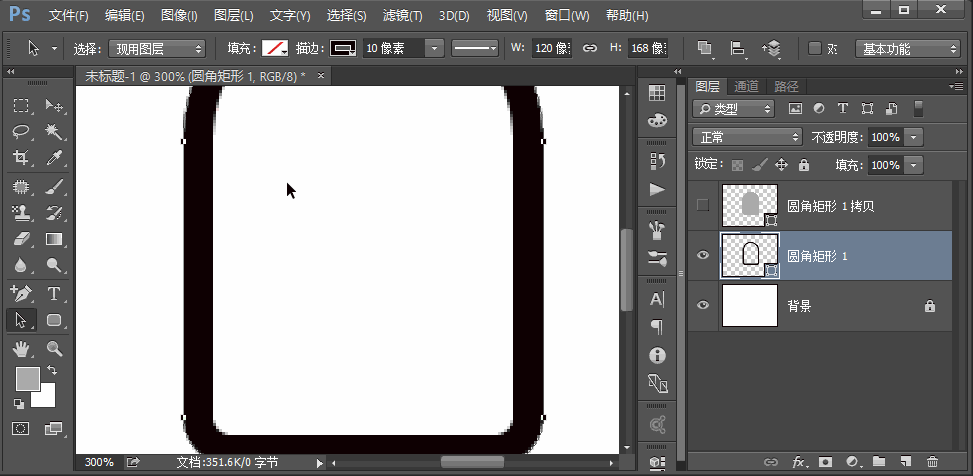Switch to the 路径 tab

click(786, 86)
